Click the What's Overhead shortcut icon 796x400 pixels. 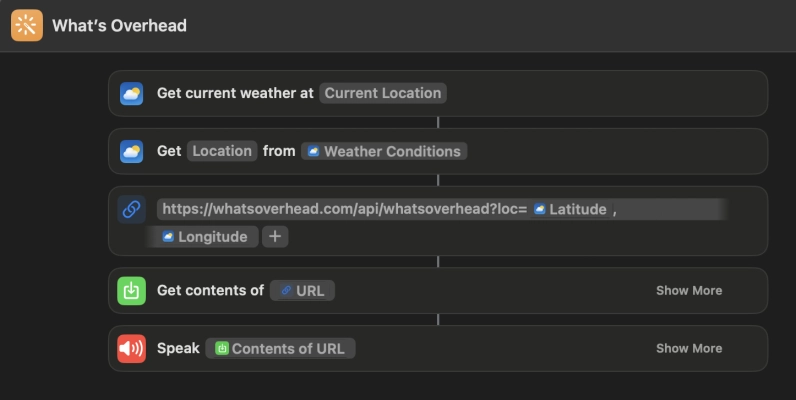27,25
